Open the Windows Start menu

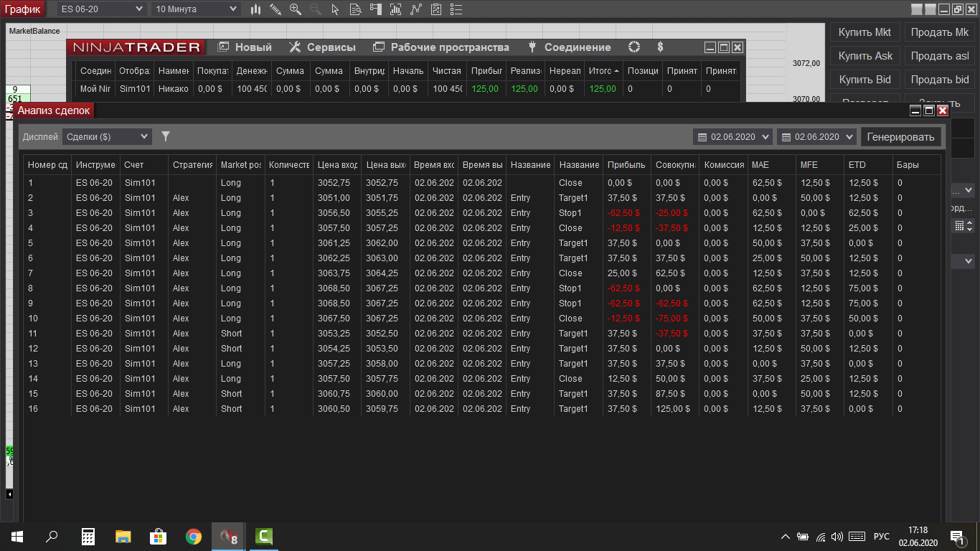coord(17,536)
